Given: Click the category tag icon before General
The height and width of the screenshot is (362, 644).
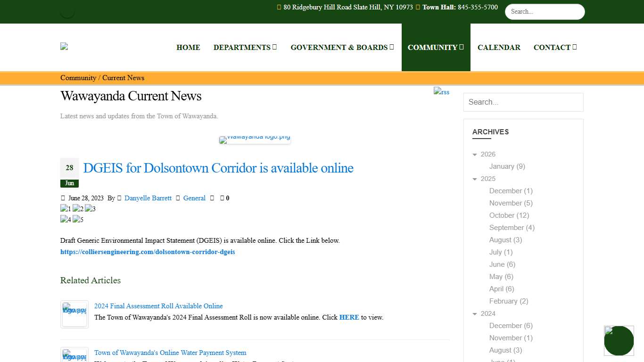Looking at the screenshot, I should [x=177, y=198].
